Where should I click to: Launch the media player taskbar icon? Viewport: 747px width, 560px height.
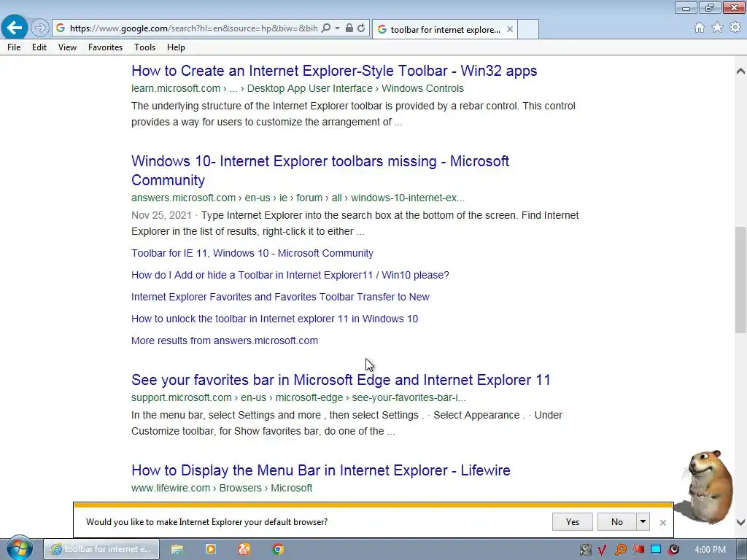coord(211,549)
